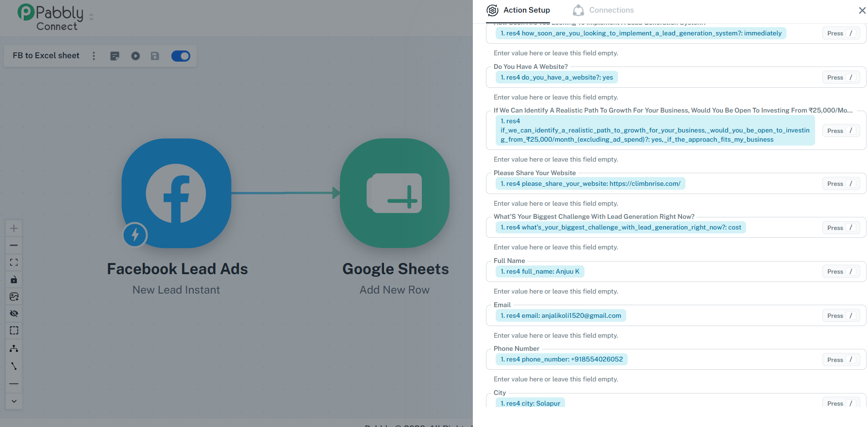Select the phone_number mapped value chip

562,360
